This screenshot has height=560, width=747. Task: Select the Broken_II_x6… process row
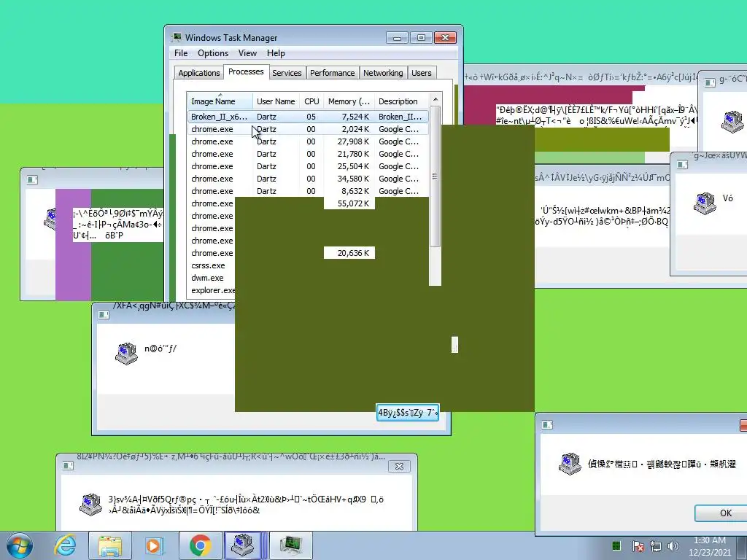[308, 117]
